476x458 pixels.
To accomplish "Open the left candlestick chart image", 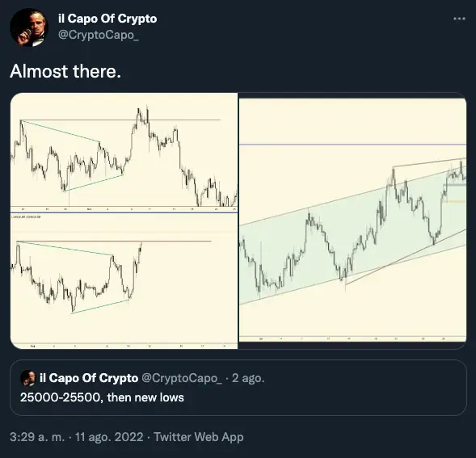I will coord(124,221).
